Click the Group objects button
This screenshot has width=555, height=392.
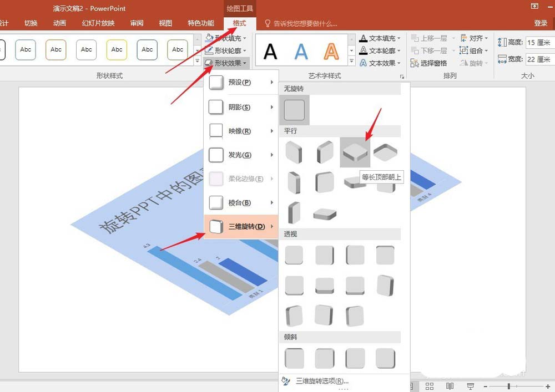(x=473, y=50)
